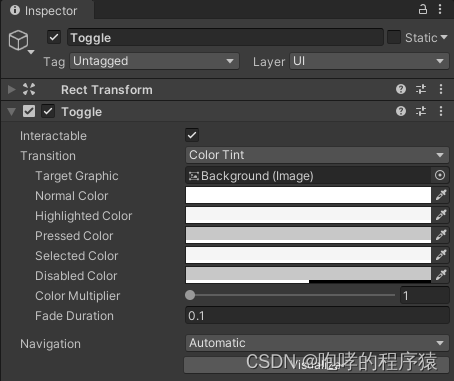Click the Interactable label

coord(53,136)
